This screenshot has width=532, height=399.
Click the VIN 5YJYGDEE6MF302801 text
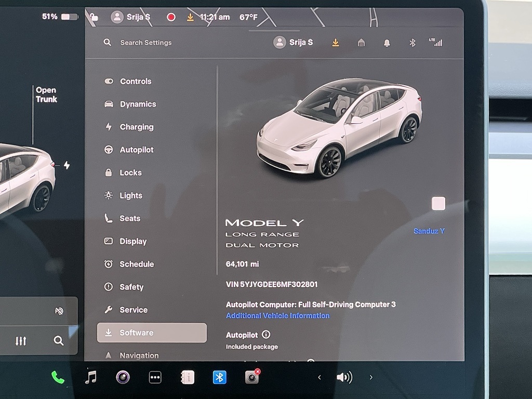[272, 284]
